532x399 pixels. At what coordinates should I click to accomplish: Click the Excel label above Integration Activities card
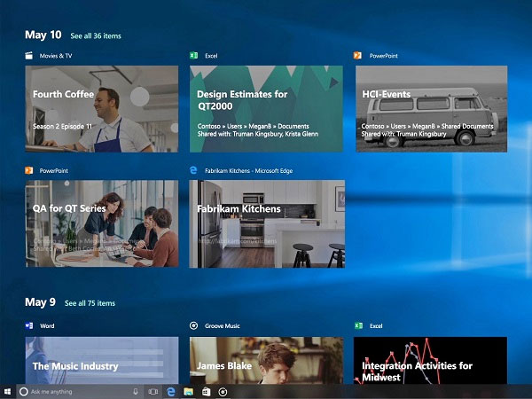point(376,326)
